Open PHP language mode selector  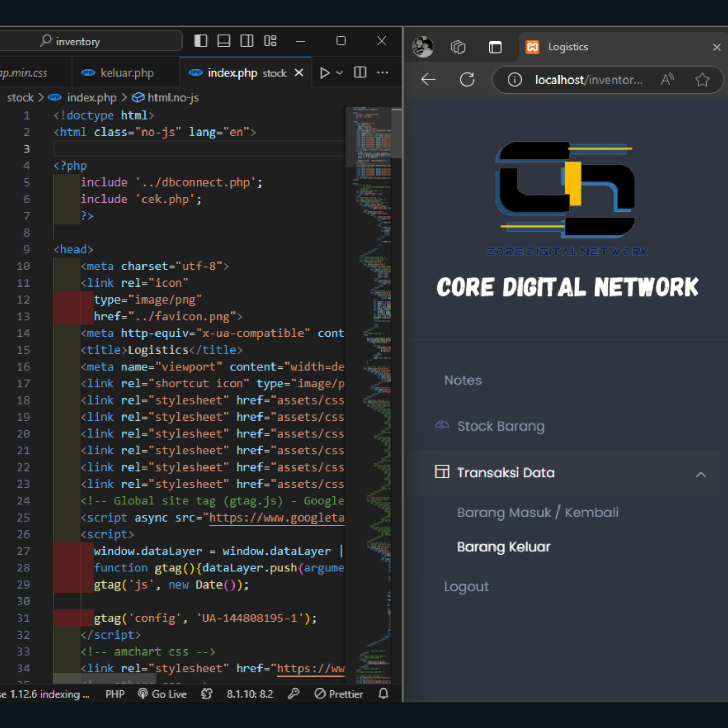pyautogui.click(x=115, y=694)
